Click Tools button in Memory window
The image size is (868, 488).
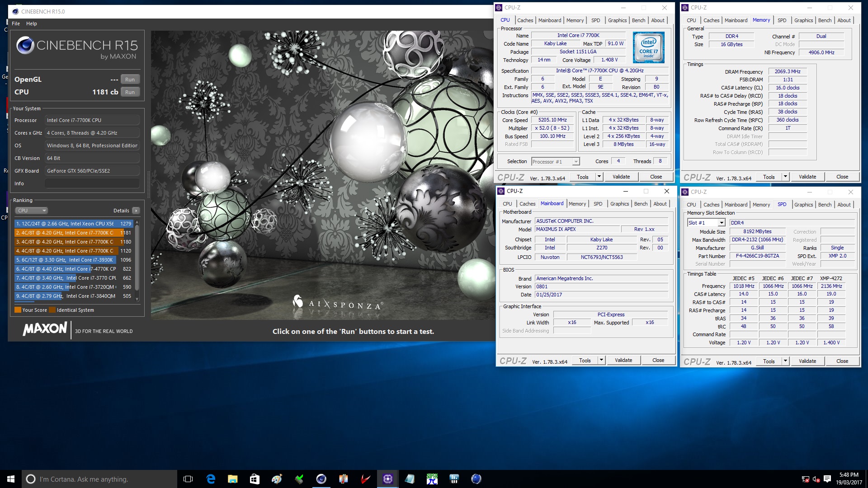tap(769, 177)
